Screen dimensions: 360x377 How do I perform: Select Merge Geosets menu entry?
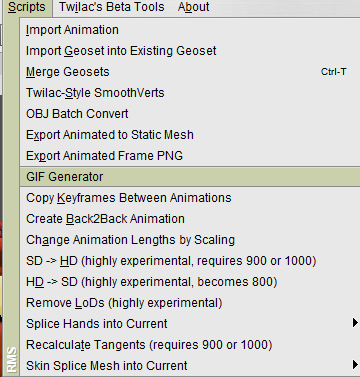click(190, 72)
